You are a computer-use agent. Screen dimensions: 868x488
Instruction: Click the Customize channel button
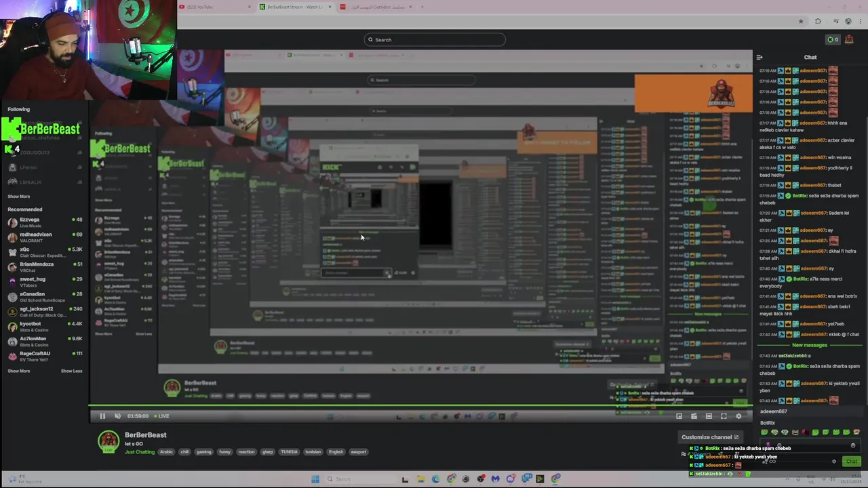710,437
